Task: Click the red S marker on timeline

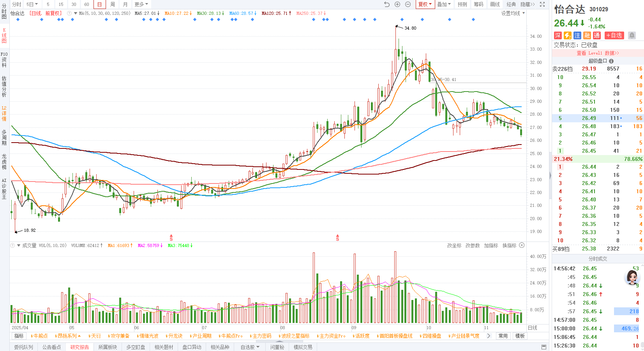Action: coord(171,238)
